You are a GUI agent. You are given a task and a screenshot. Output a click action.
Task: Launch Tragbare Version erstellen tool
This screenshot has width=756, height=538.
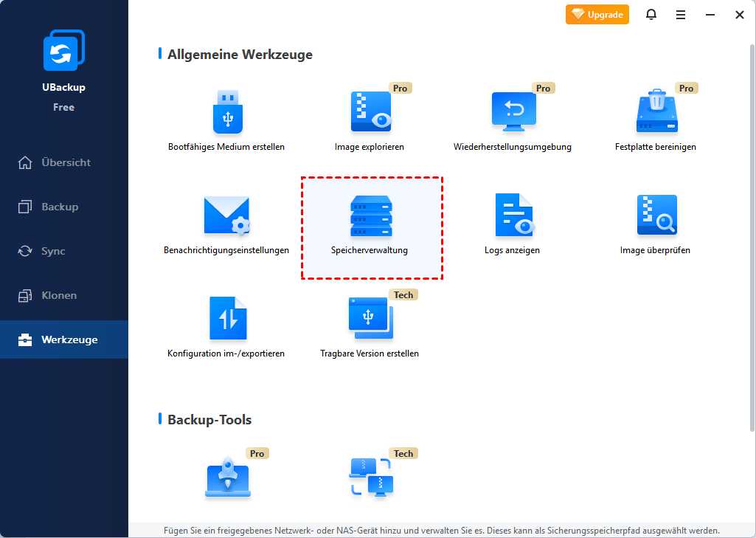[x=370, y=319]
